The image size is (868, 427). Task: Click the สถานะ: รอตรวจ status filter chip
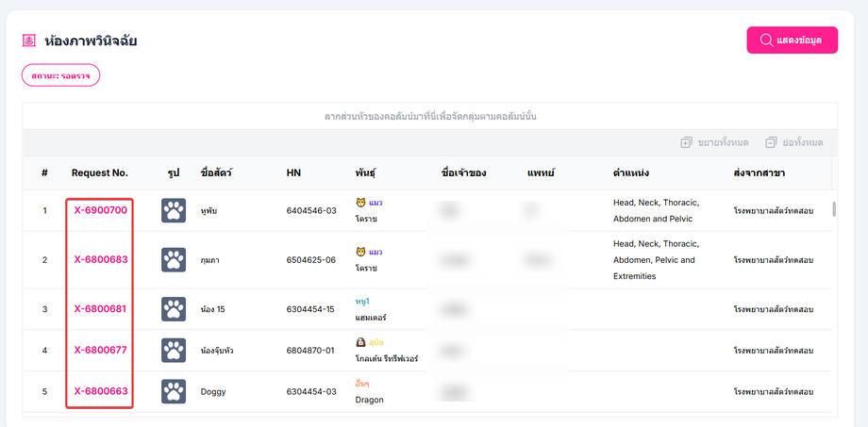60,75
